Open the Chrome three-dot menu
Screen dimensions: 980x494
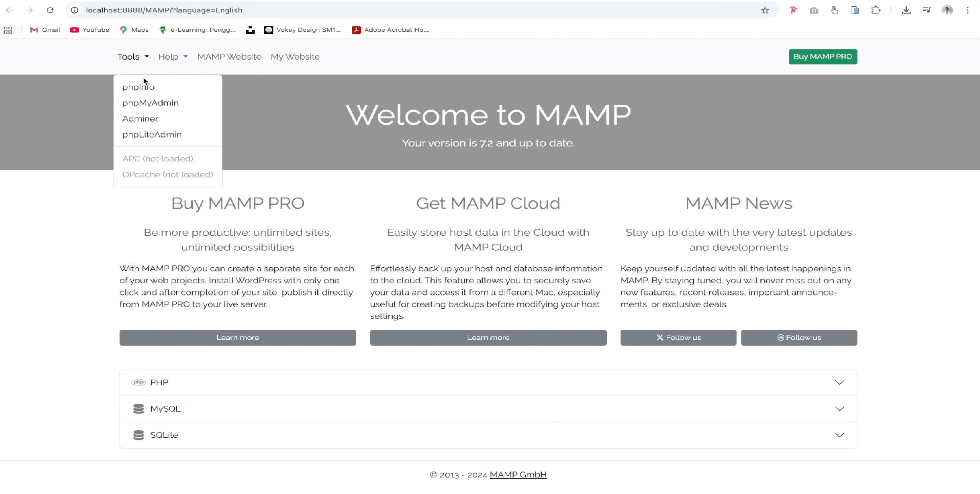(968, 10)
